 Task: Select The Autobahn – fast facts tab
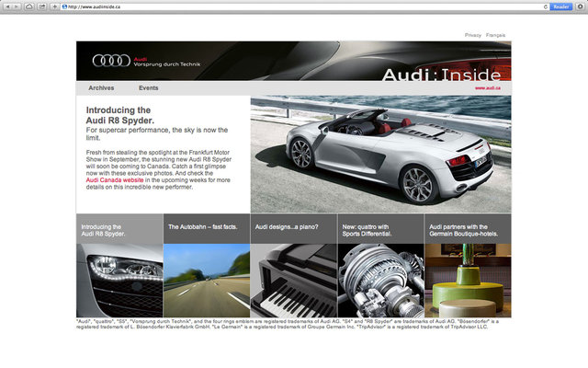tap(207, 229)
